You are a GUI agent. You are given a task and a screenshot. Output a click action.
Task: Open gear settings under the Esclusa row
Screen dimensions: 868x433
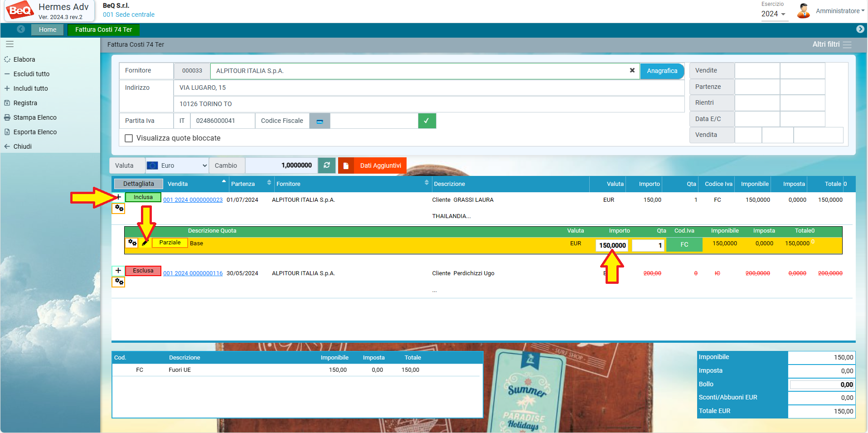coord(119,282)
